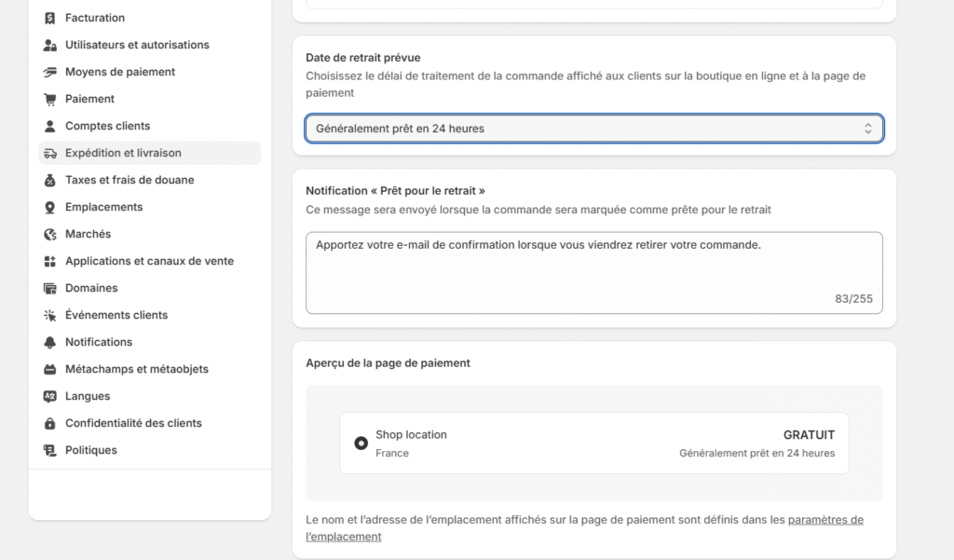Click the Métachamps et métaobjets icon
Image resolution: width=954 pixels, height=560 pixels.
(x=50, y=370)
